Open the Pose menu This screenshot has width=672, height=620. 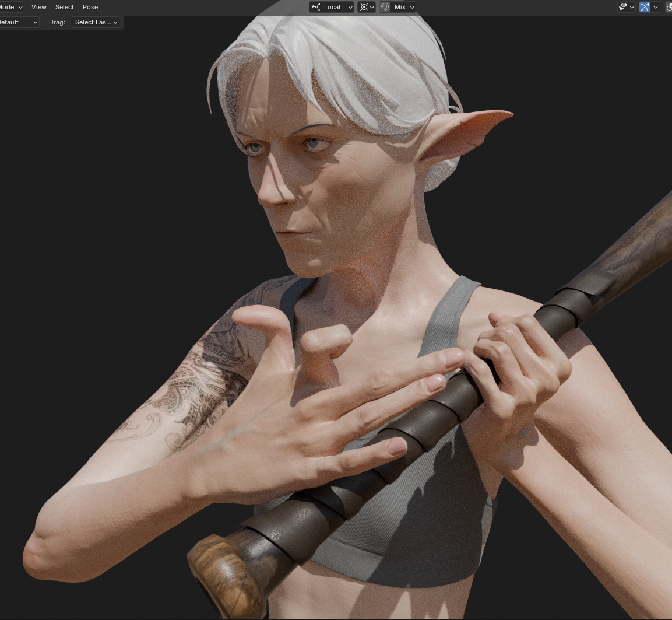coord(90,7)
